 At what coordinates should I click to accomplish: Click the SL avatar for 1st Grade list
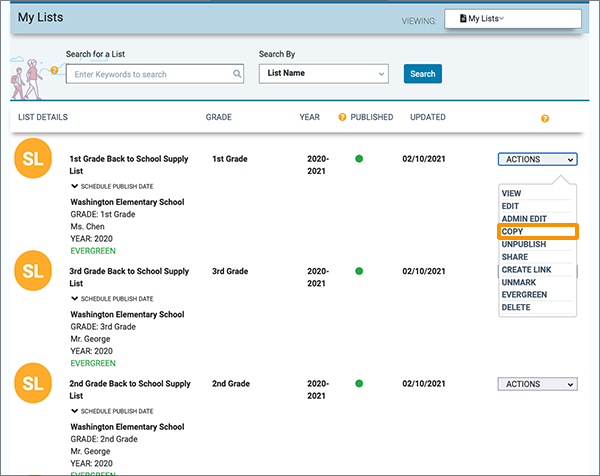33,158
